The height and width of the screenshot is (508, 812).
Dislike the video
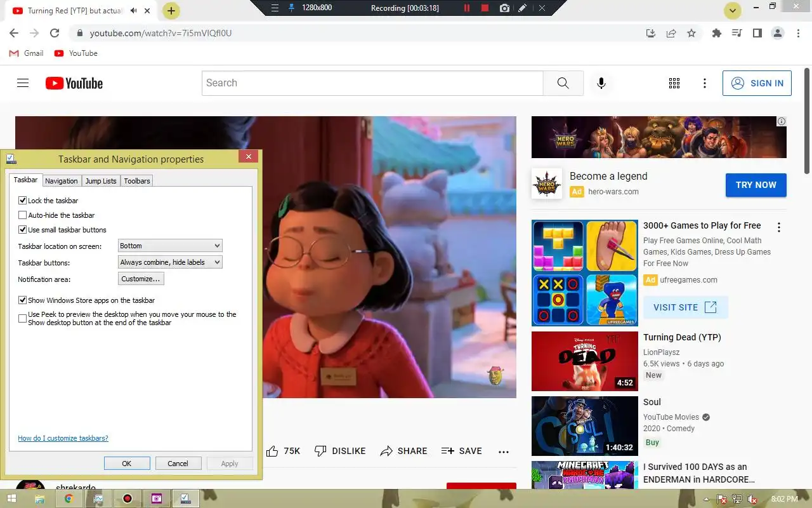pyautogui.click(x=340, y=451)
